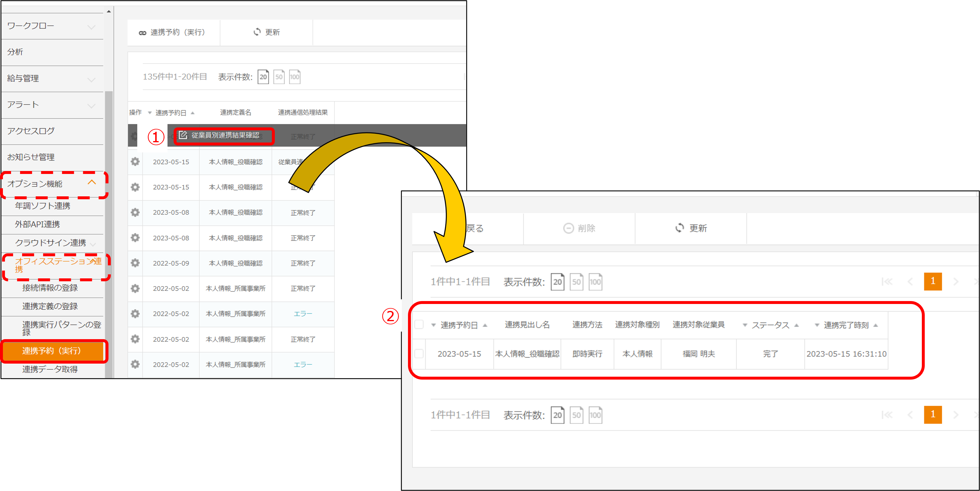Viewport: 980px width, 491px height.
Task: Select 従業員別連携結果確認 context menu item
Action: click(224, 136)
